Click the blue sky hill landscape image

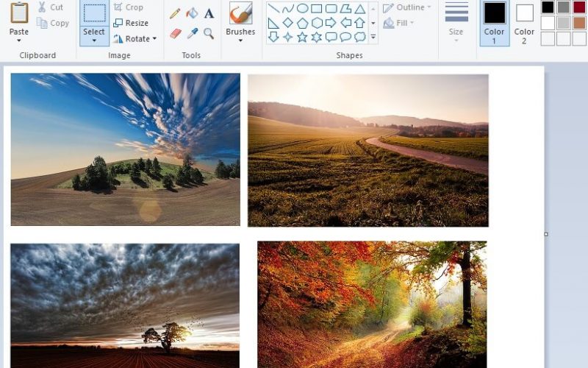(125, 149)
